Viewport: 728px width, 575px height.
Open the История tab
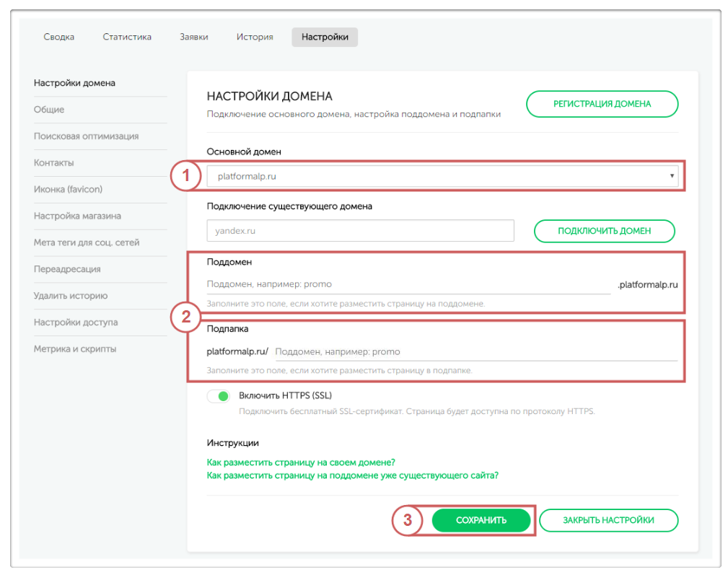click(x=255, y=37)
